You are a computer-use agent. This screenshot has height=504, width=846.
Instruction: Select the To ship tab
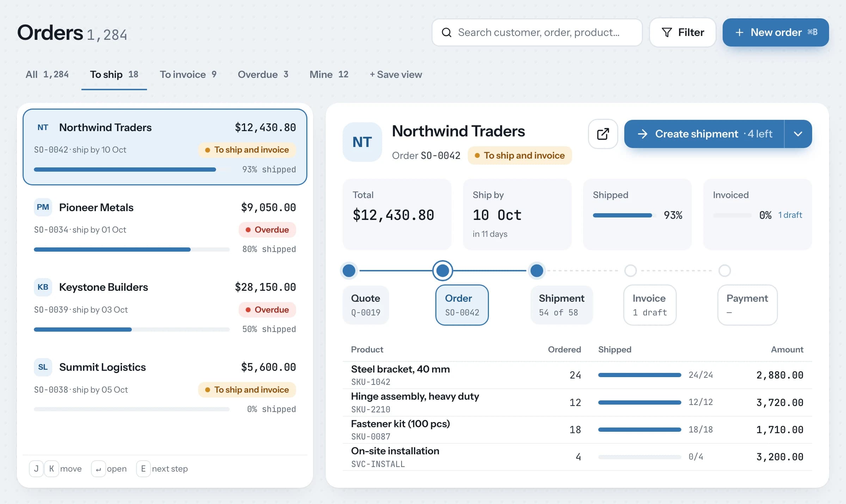coord(114,74)
